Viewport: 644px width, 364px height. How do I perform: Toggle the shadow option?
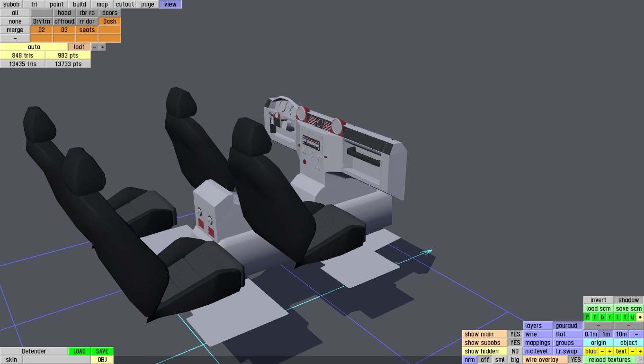629,300
